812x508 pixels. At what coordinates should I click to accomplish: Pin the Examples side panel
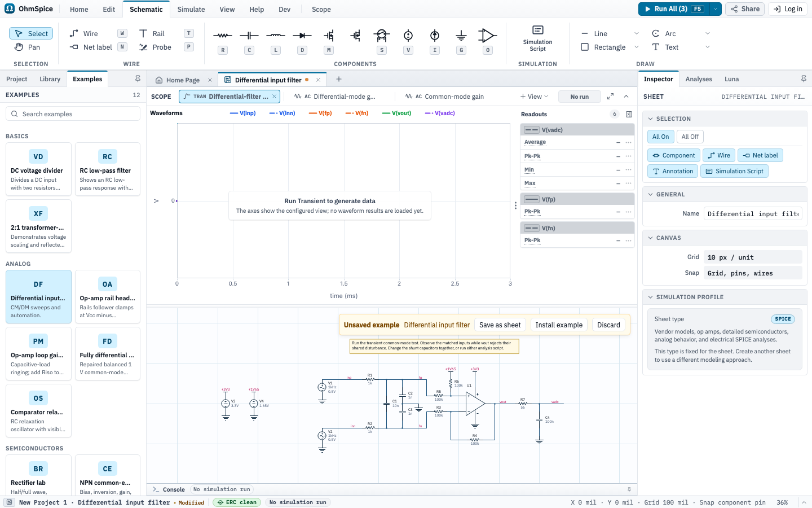click(138, 79)
